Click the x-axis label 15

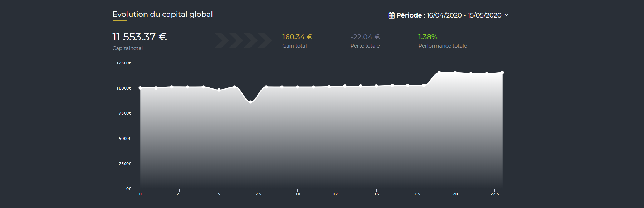tap(376, 194)
